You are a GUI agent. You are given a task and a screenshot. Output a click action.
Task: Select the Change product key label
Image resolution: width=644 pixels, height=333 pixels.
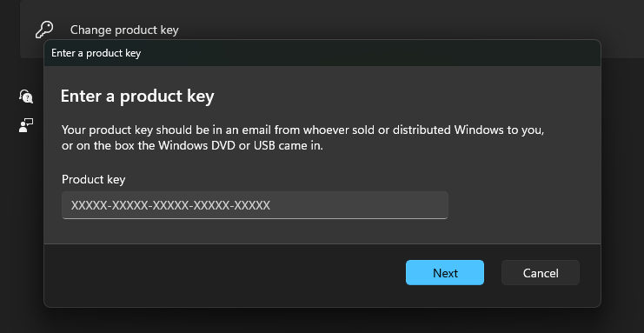click(x=124, y=30)
